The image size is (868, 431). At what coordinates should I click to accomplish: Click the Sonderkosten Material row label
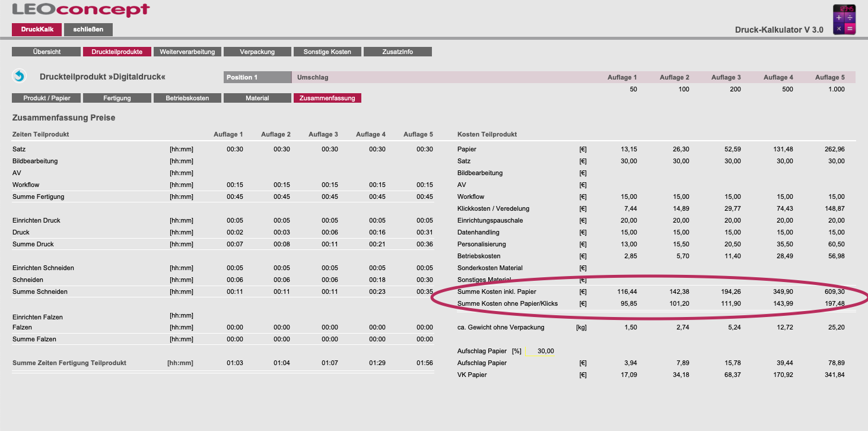490,268
